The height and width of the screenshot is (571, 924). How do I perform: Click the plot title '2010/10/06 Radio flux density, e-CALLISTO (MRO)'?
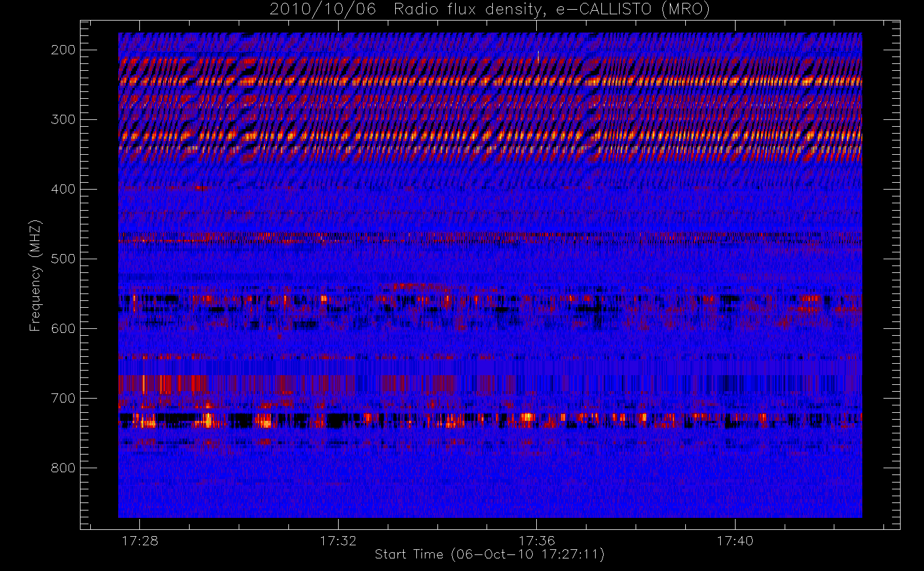(x=489, y=10)
